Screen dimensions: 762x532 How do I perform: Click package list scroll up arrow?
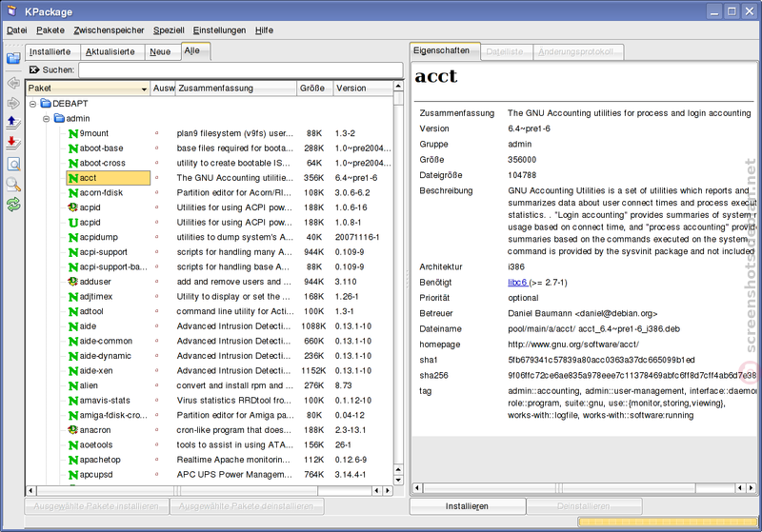(x=398, y=87)
